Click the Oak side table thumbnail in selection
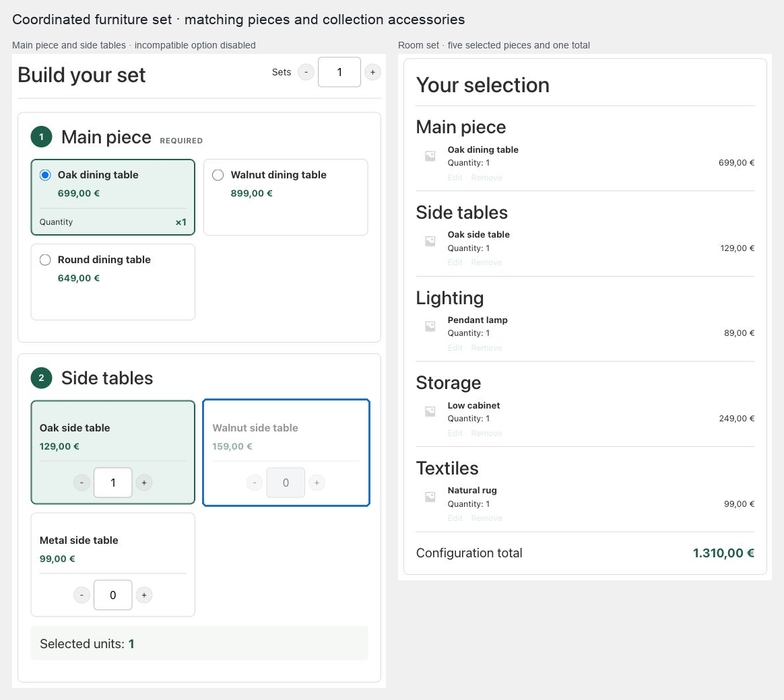The height and width of the screenshot is (700, 784). coord(430,242)
